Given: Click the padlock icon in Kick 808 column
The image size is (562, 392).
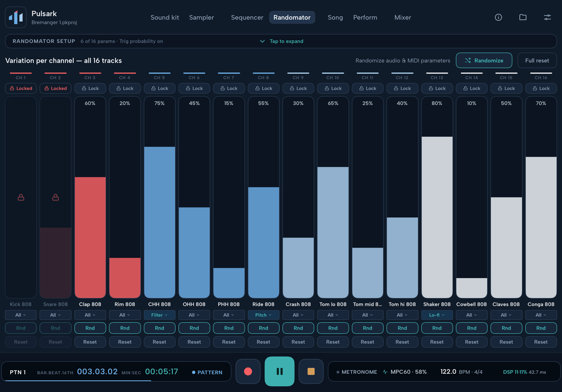Looking at the screenshot, I should point(21,197).
